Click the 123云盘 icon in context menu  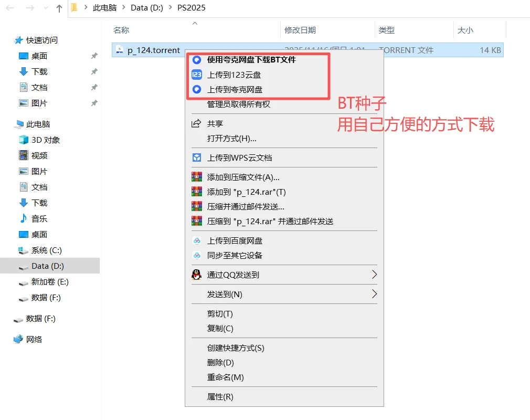196,74
